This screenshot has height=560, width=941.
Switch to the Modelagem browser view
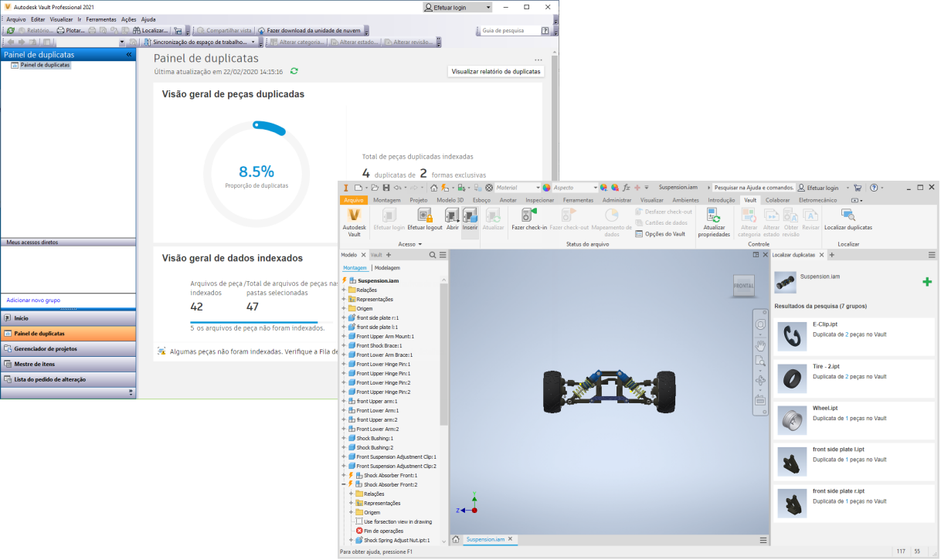pyautogui.click(x=387, y=267)
